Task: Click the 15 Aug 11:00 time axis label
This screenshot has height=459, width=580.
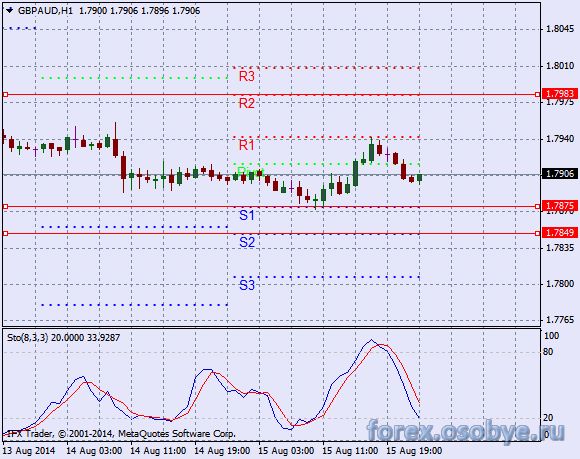Action: coord(350,451)
